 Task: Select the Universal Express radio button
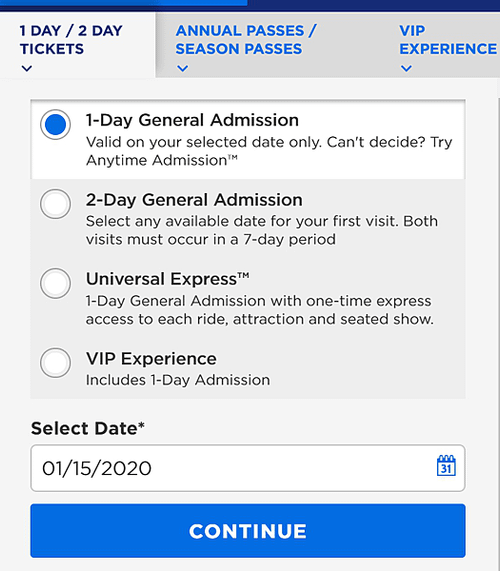click(x=55, y=283)
